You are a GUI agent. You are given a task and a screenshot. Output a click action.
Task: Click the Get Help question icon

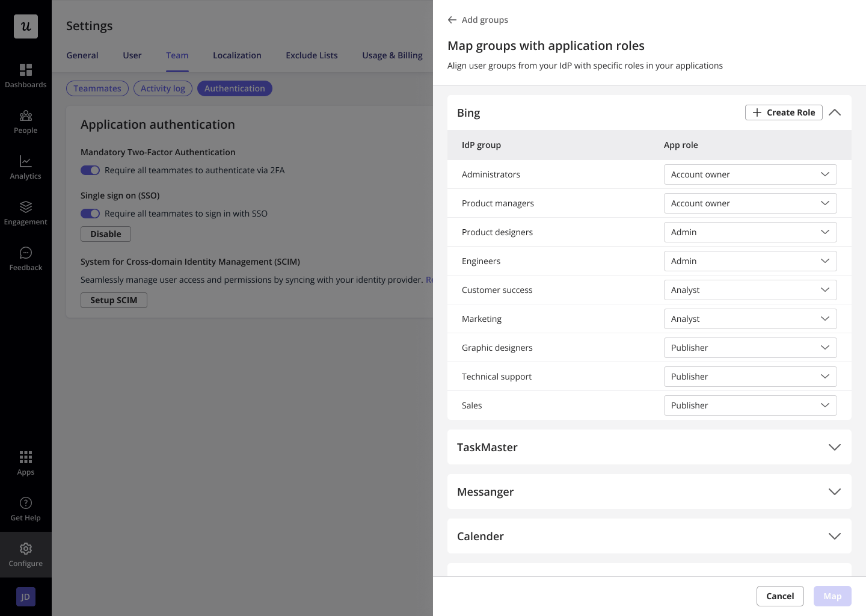pyautogui.click(x=26, y=503)
